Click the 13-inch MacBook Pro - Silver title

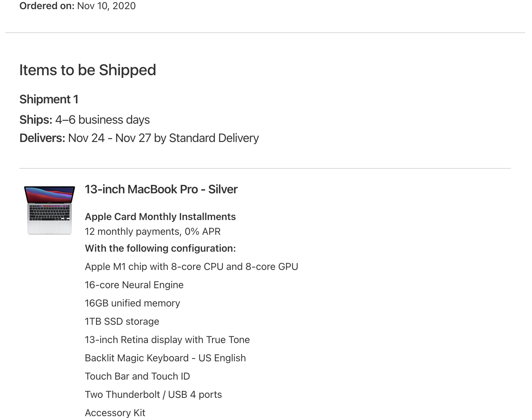tap(161, 189)
